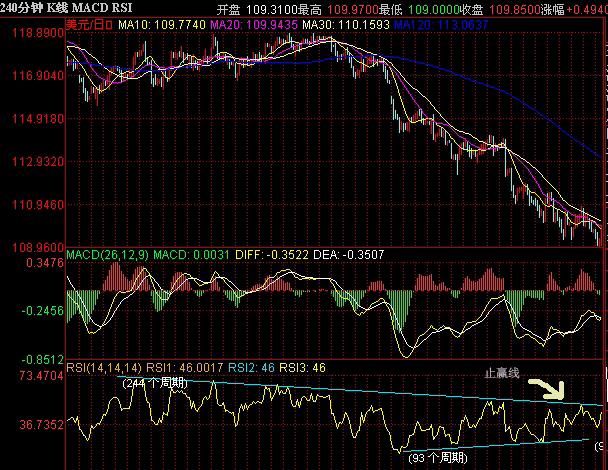
Task: Click the blue MA120 curve in price chart
Action: (x=508, y=93)
